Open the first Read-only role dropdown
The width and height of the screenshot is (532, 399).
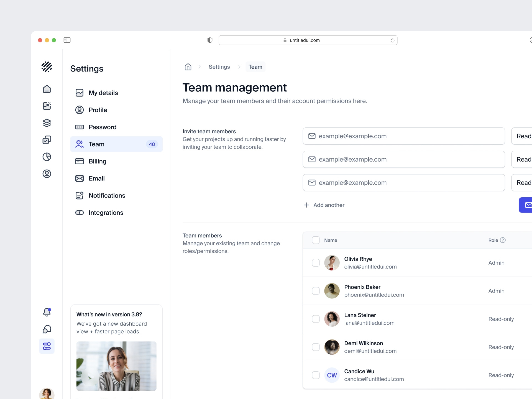523,136
